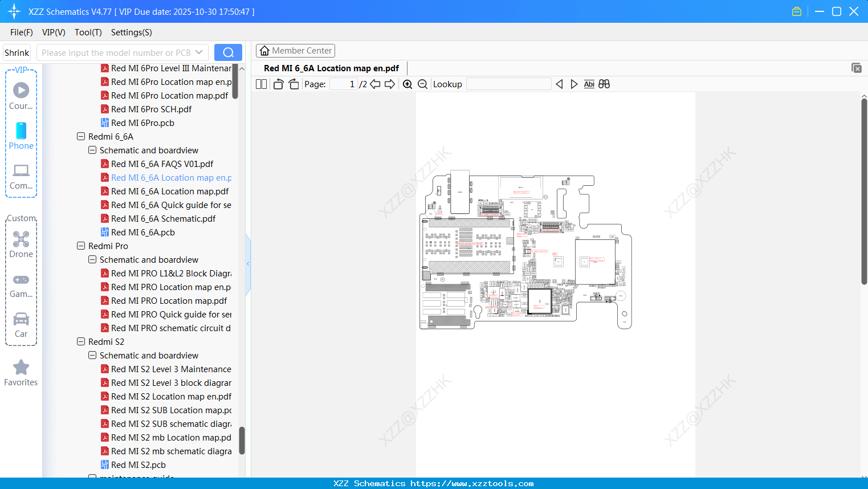Collapse the Redmi 6_6A folder
Screen dimensions: 868x489
point(81,137)
